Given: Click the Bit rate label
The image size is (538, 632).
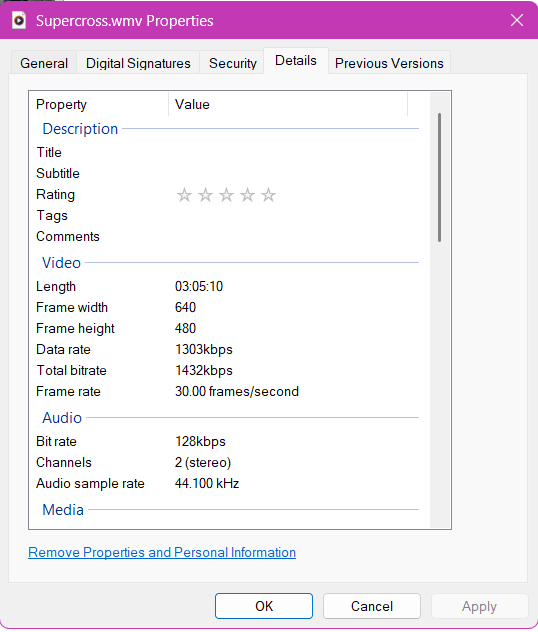Looking at the screenshot, I should tap(56, 441).
